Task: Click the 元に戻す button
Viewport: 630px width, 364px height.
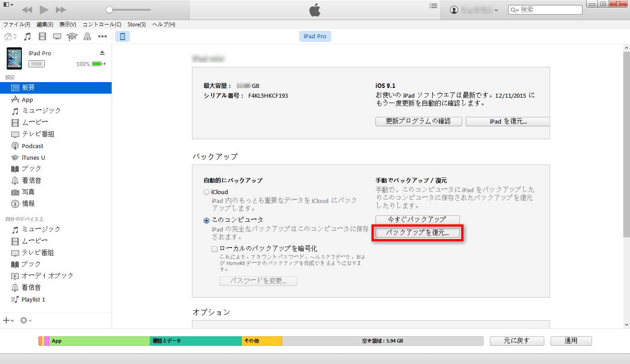Action: point(517,341)
